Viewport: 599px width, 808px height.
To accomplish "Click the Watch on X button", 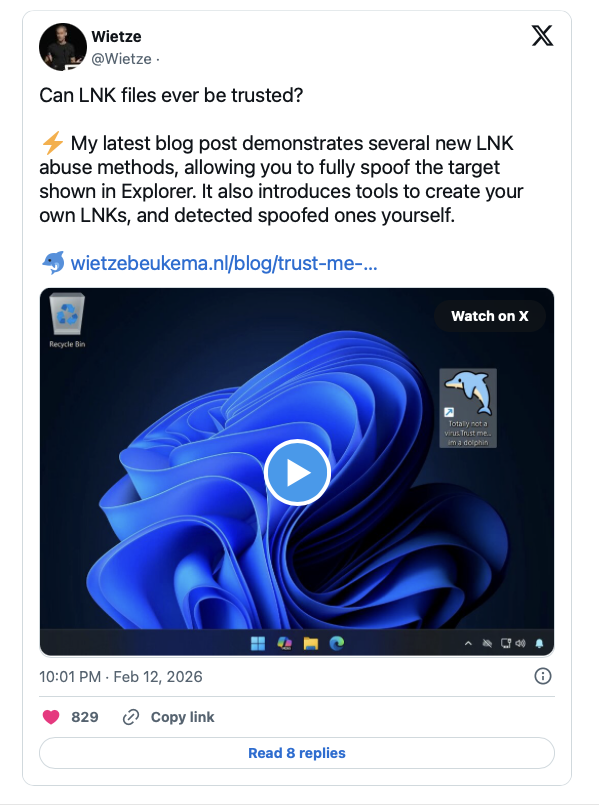I will 490,316.
